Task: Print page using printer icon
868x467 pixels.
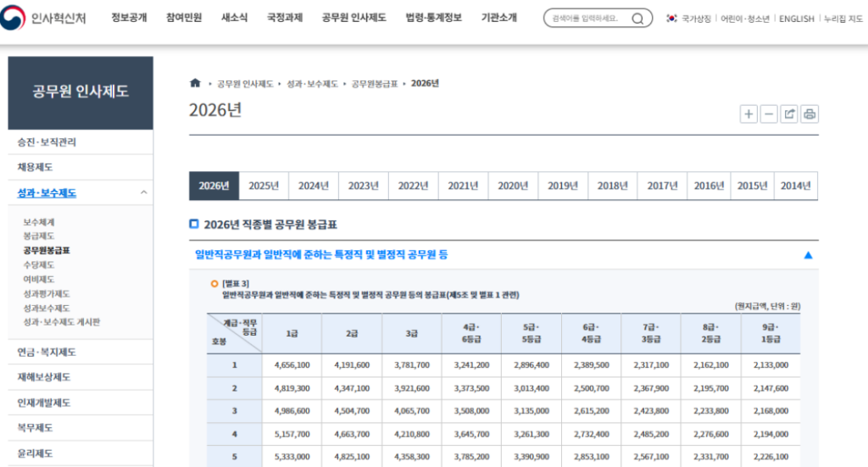Action: click(810, 114)
